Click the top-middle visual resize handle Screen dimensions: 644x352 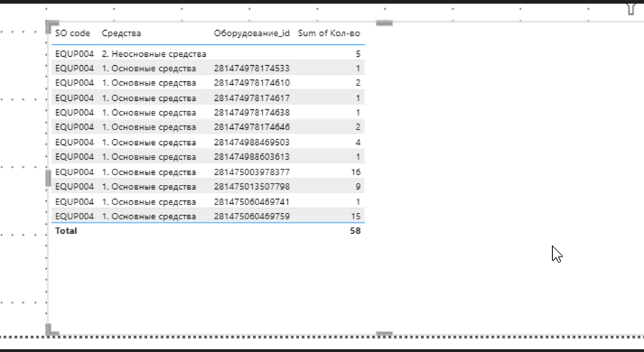pyautogui.click(x=385, y=23)
